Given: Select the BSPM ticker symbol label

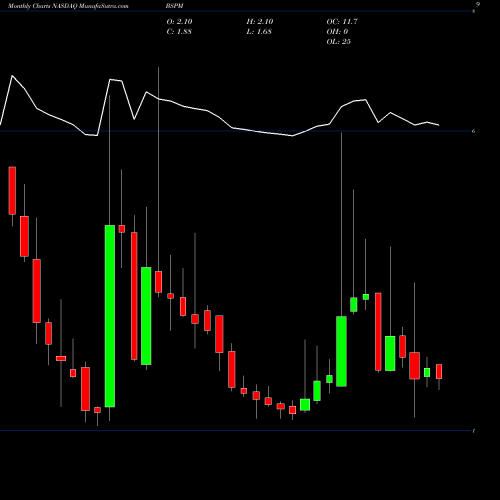Looking at the screenshot, I should (175, 6).
